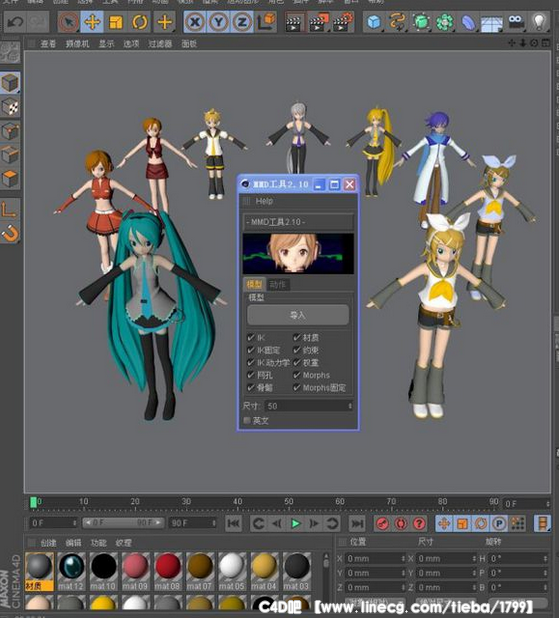This screenshot has height=624, width=559.
Task: Uncheck the IK checkbox
Action: pyautogui.click(x=251, y=337)
